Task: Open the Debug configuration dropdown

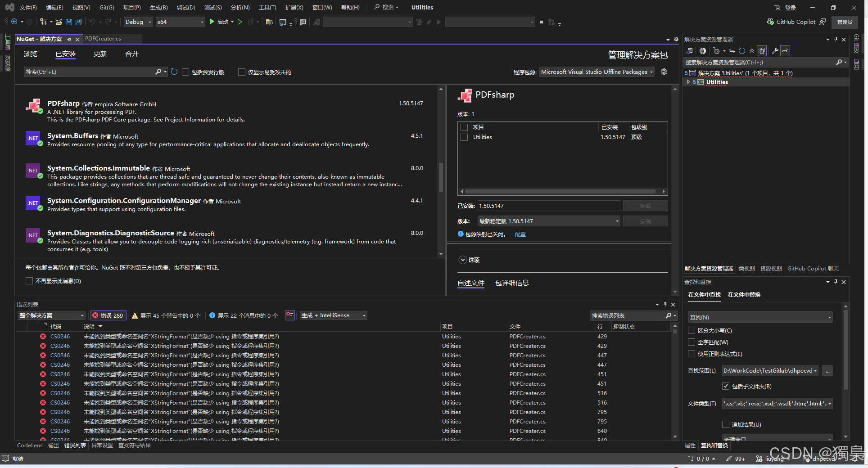Action: 138,22
